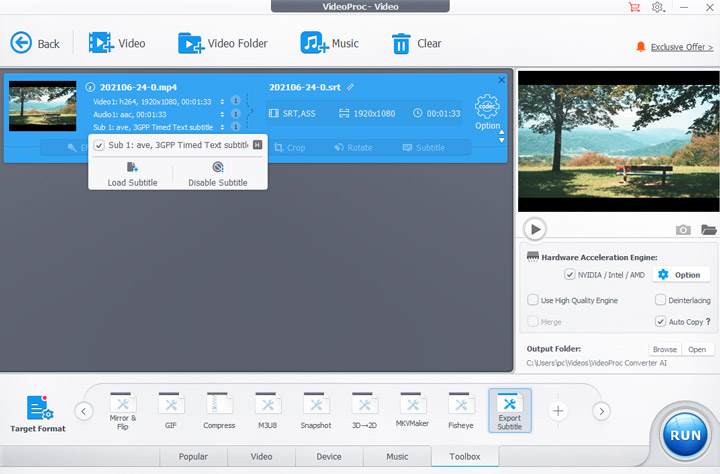Add a format with the plus button
Screen dimensions: 720x474
[558, 411]
